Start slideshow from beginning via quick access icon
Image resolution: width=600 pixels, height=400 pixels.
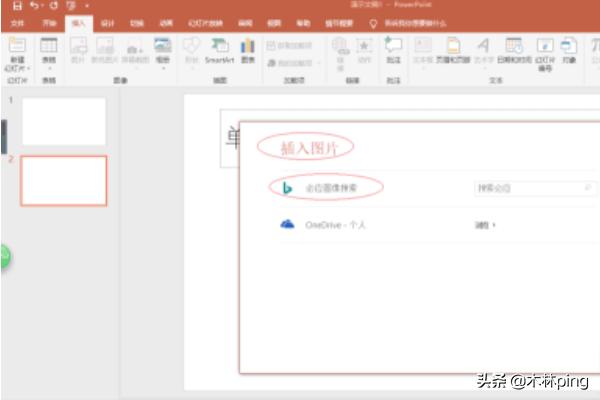point(71,6)
